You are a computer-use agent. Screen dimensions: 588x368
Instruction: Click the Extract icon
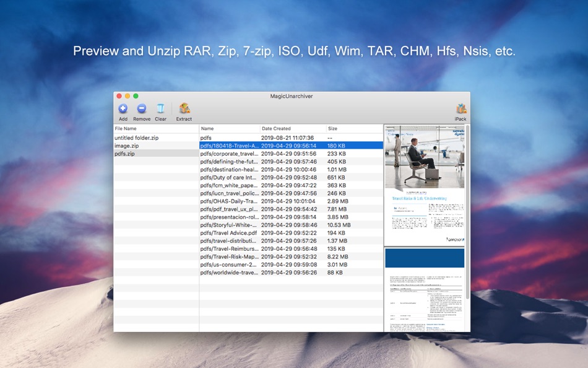(x=184, y=108)
